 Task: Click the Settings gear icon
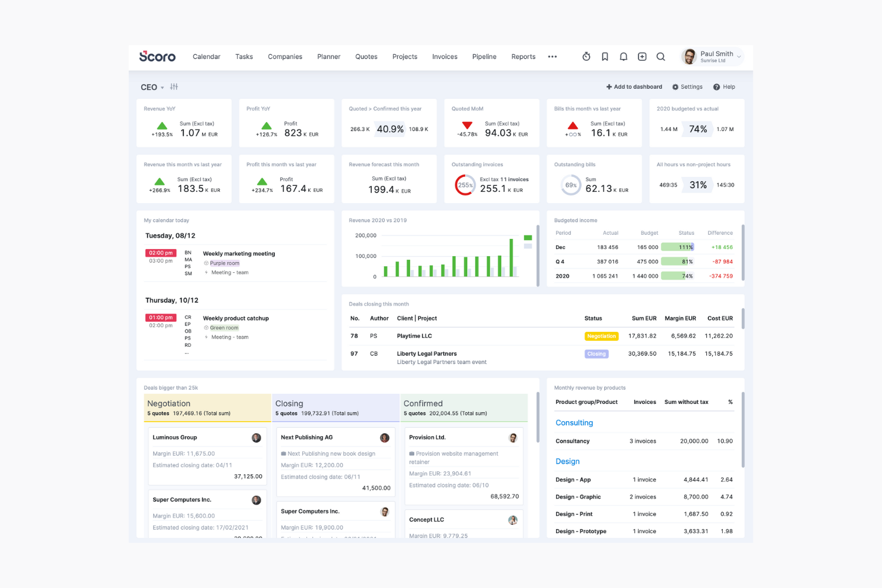tap(675, 87)
